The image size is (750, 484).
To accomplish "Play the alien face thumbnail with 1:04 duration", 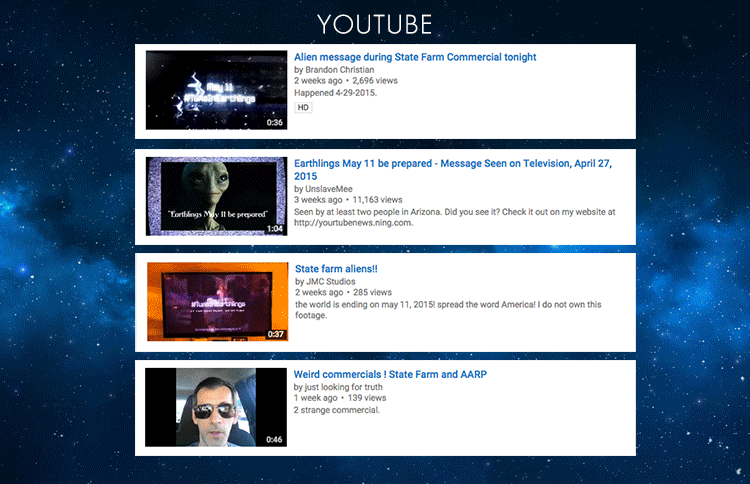I will click(x=216, y=196).
